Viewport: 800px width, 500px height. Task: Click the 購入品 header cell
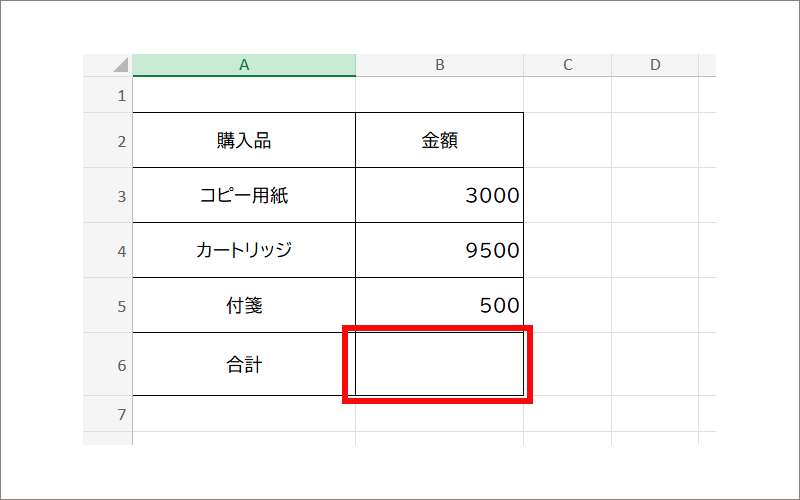coord(244,141)
